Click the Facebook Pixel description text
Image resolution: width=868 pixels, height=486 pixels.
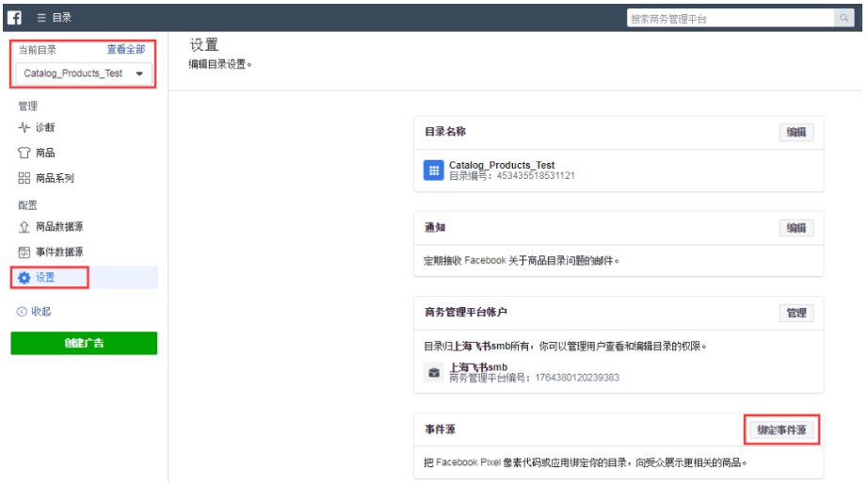(x=586, y=462)
